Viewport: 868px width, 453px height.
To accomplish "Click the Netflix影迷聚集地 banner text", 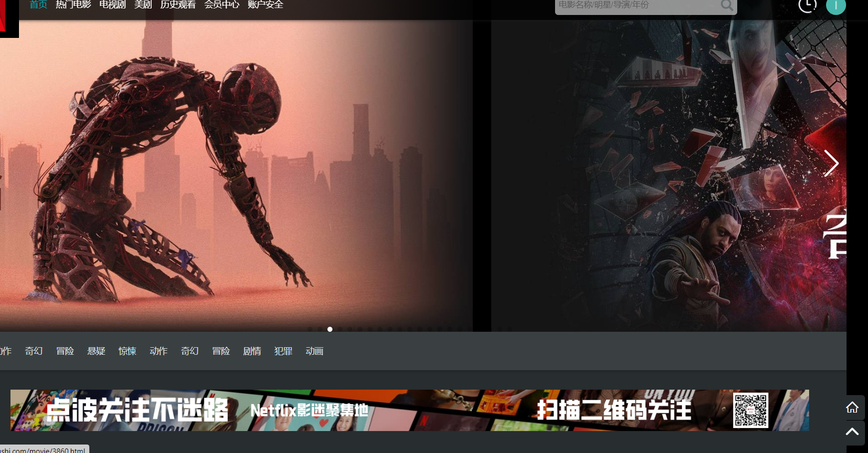I will coord(309,411).
